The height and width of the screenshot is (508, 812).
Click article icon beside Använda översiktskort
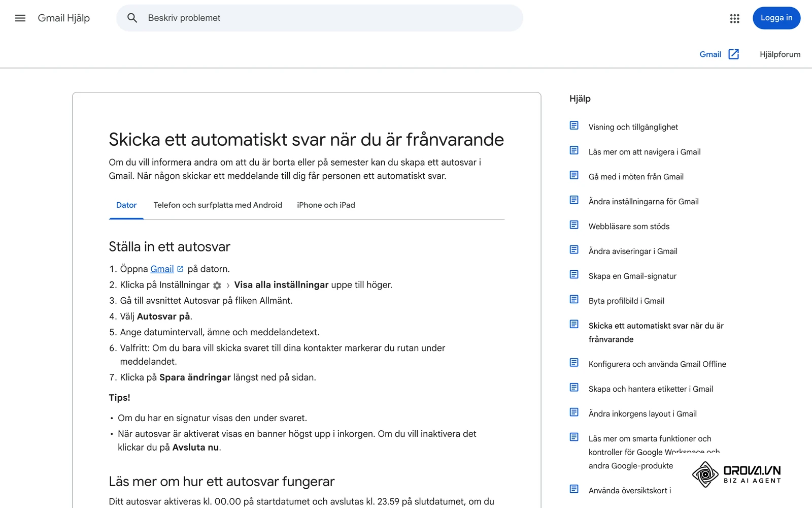pos(574,489)
